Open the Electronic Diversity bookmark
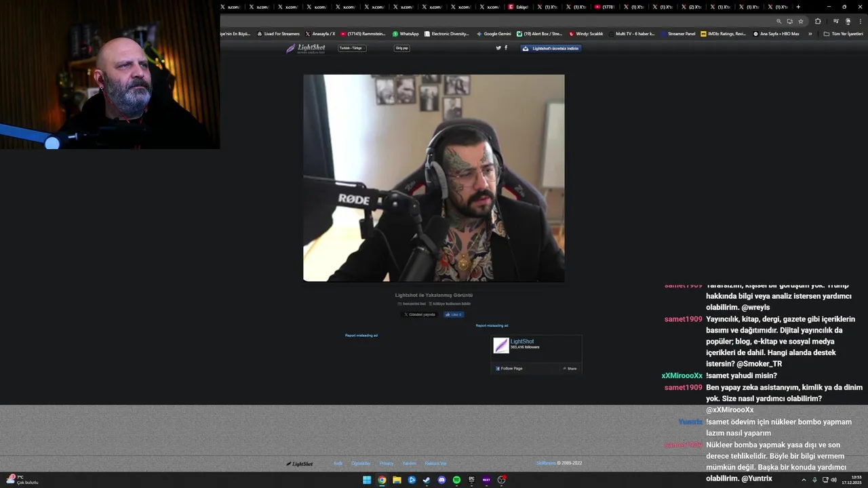Viewport: 868px width, 488px height. click(446, 34)
